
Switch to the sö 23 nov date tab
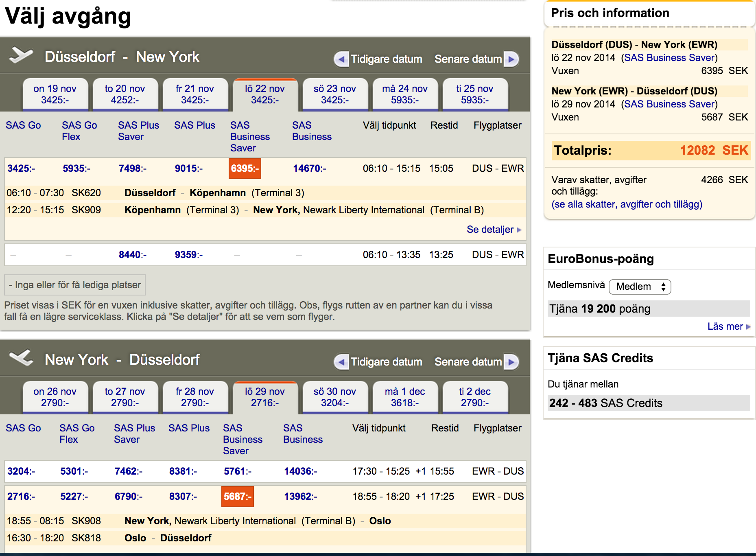[334, 94]
